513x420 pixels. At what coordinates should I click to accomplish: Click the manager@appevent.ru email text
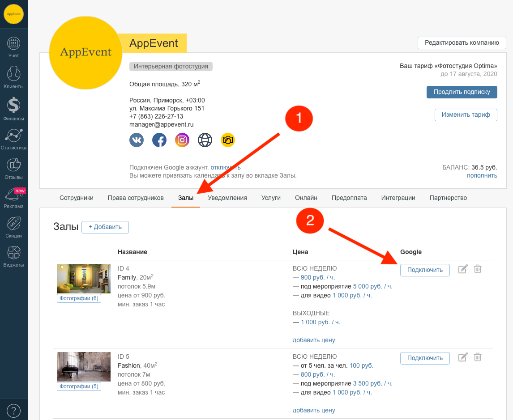pyautogui.click(x=161, y=124)
